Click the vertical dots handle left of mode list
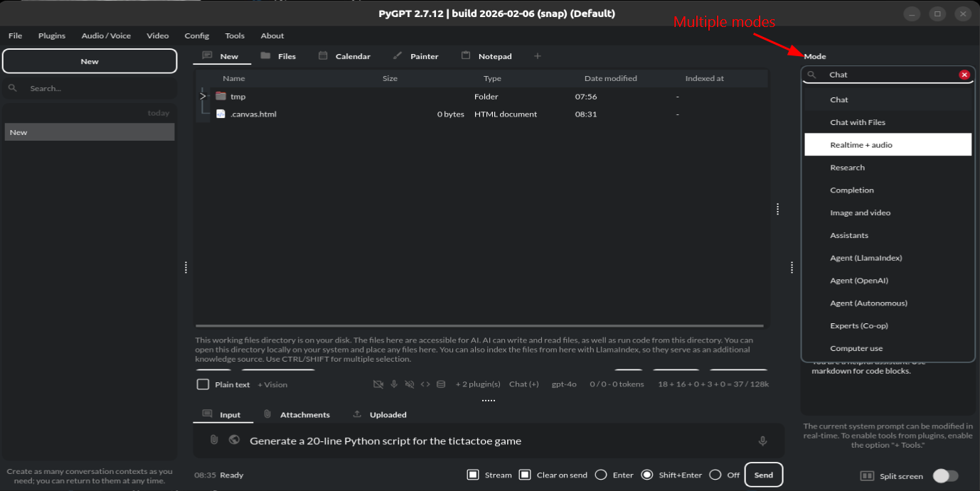The height and width of the screenshot is (491, 980). [792, 267]
